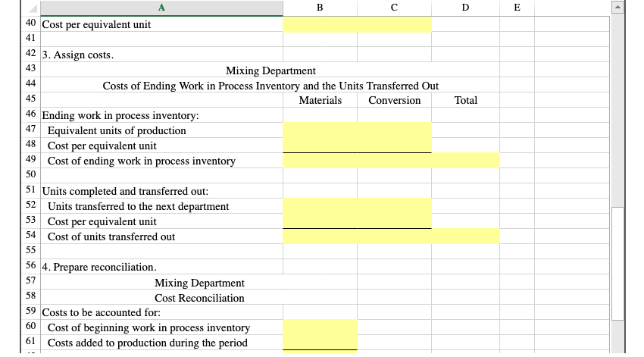Select Materials cell in row 52
Image resolution: width=644 pixels, height=357 pixels.
click(320, 206)
